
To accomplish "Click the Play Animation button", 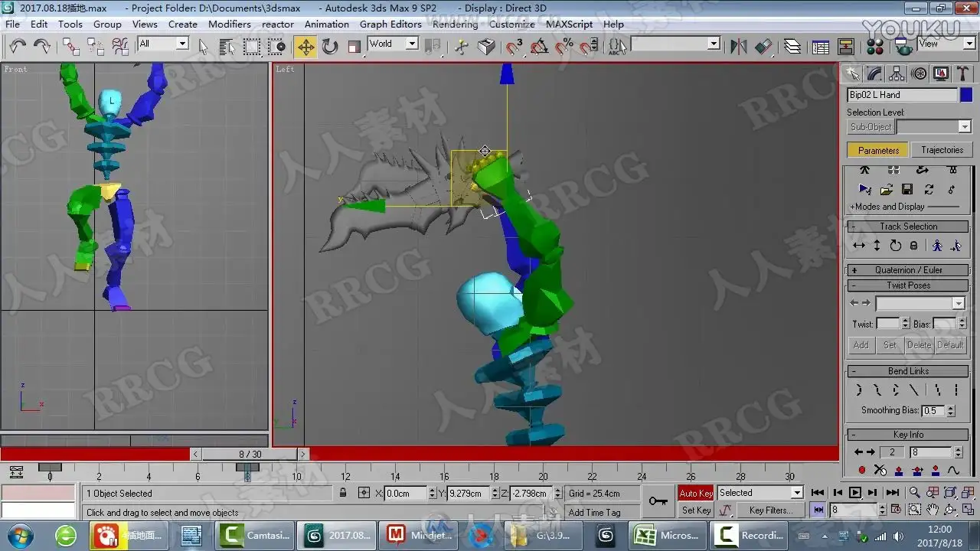I will click(x=855, y=493).
